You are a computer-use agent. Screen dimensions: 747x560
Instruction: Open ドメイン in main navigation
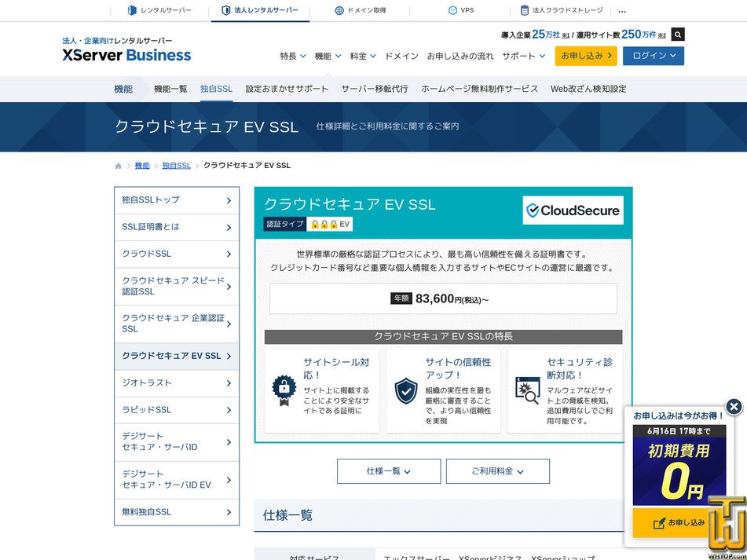pyautogui.click(x=401, y=57)
